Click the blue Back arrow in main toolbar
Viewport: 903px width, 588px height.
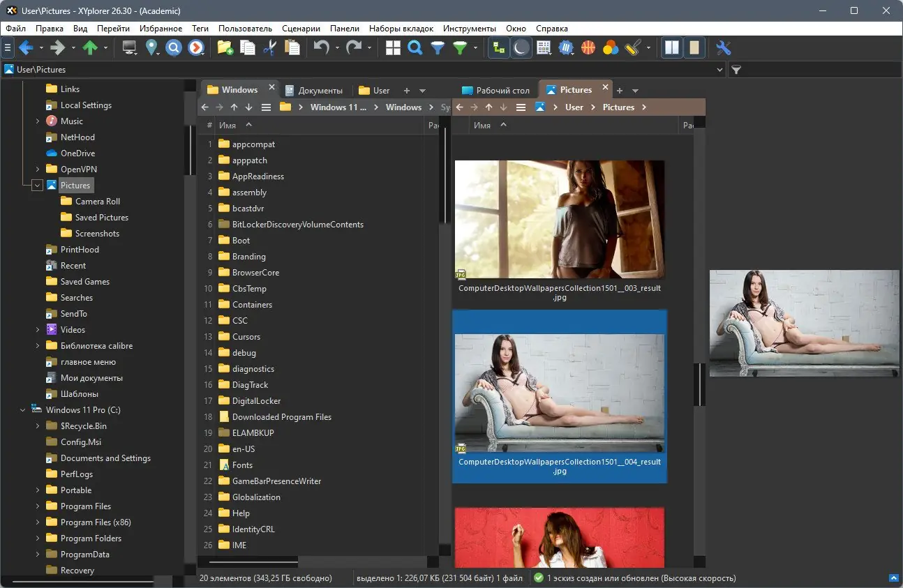[x=26, y=47]
